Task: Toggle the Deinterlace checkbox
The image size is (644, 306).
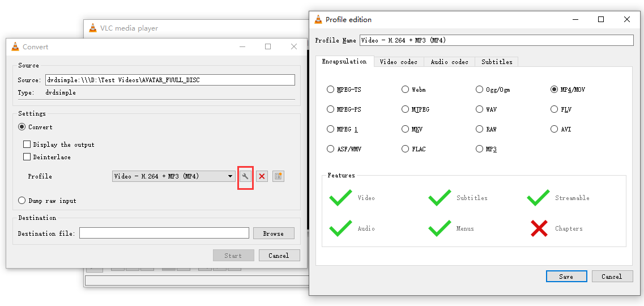Action: tap(27, 157)
